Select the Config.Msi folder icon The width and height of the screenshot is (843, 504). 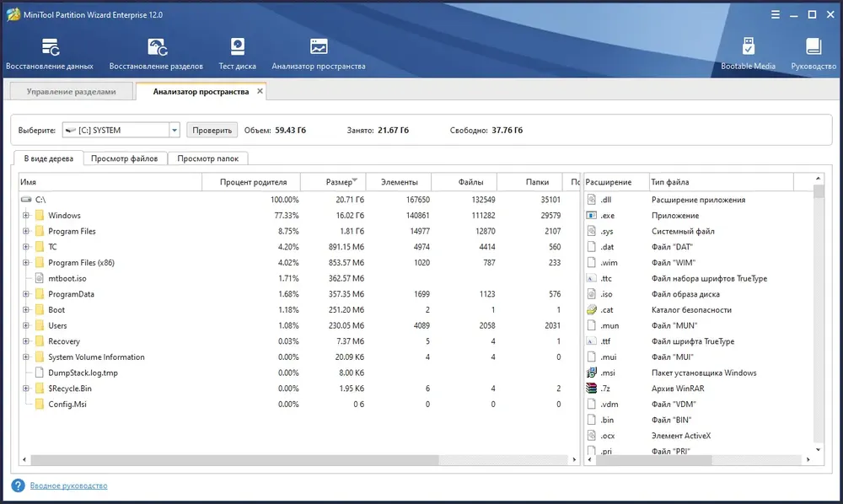pyautogui.click(x=40, y=404)
